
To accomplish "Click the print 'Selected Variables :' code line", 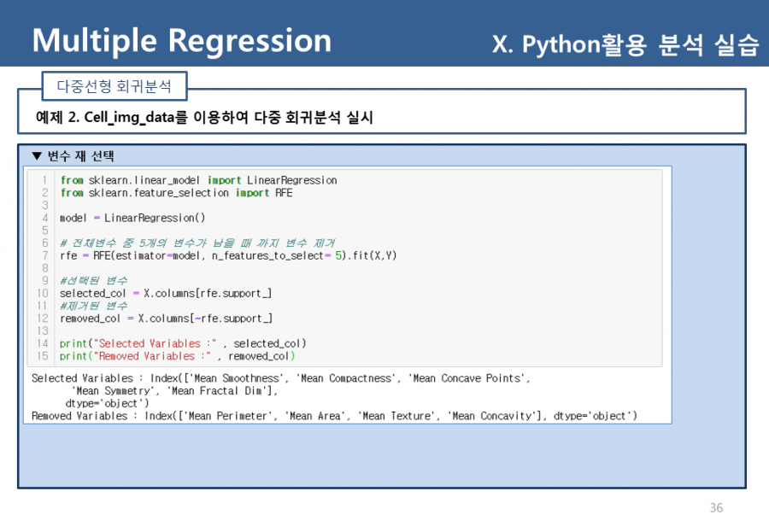I will click(x=183, y=343).
